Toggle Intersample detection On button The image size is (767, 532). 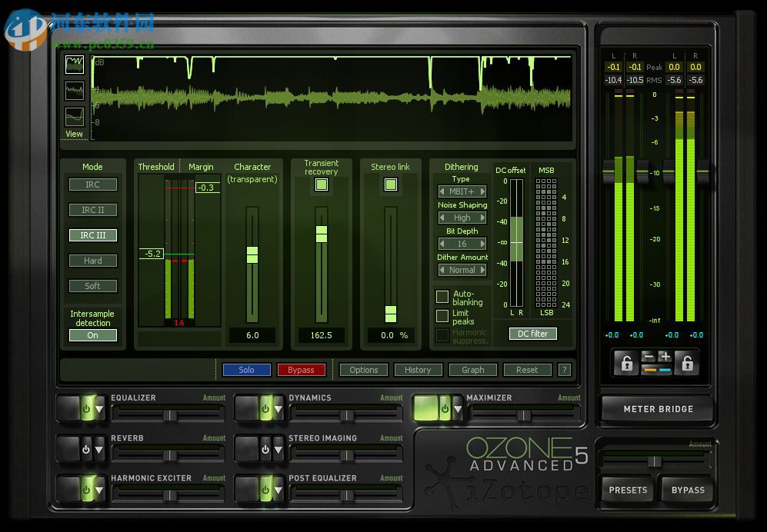point(93,335)
